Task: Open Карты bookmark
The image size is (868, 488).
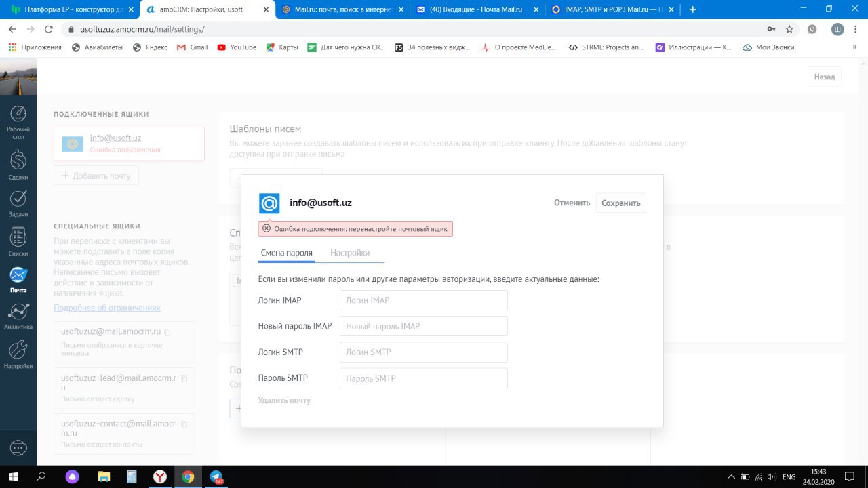Action: click(x=281, y=47)
